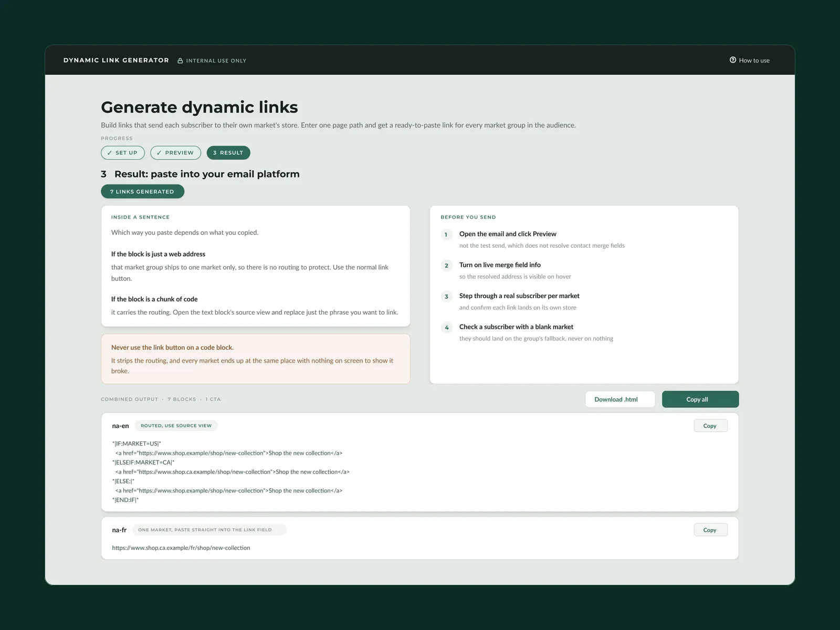The height and width of the screenshot is (630, 840).
Task: Click the *|ELSEIF:MARKET=CA|* code line
Action: coord(143,463)
